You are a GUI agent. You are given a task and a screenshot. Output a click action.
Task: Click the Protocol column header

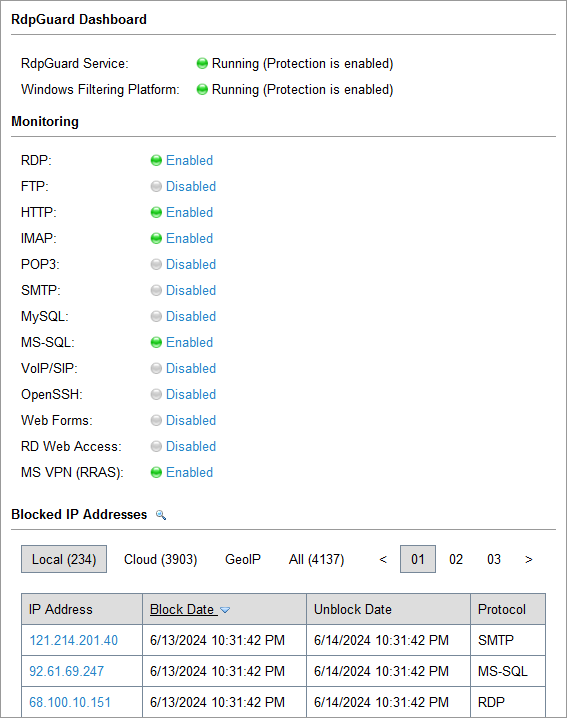502,609
